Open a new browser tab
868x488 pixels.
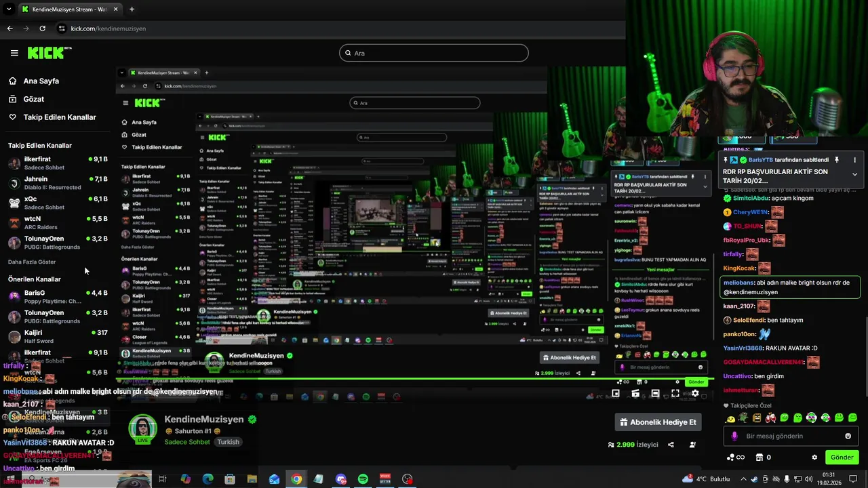click(x=132, y=9)
